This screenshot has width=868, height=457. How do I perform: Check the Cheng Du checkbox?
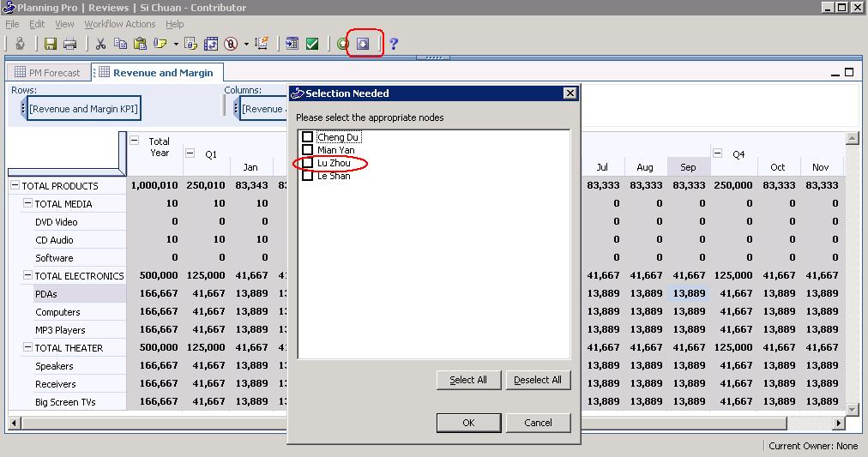click(307, 137)
